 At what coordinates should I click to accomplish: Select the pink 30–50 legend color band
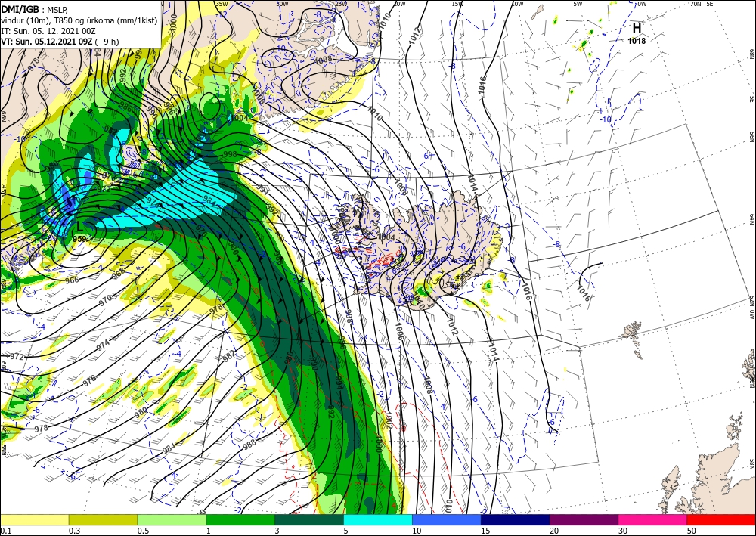(x=653, y=519)
